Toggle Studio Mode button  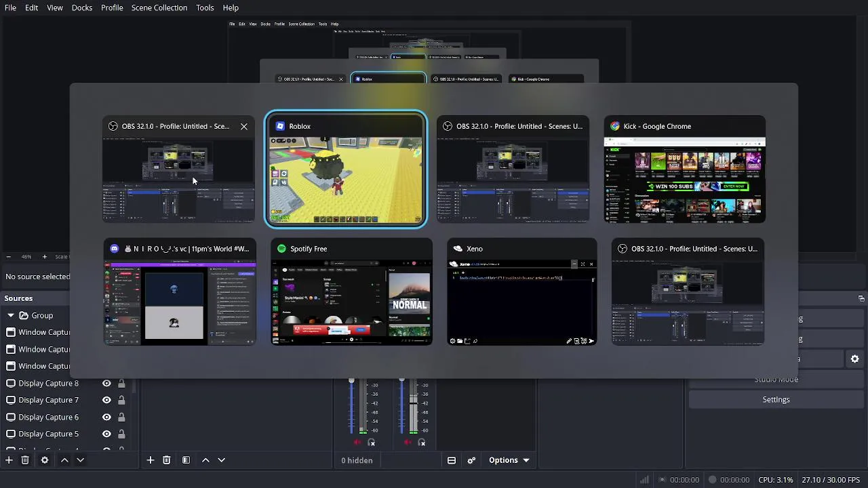pyautogui.click(x=776, y=380)
